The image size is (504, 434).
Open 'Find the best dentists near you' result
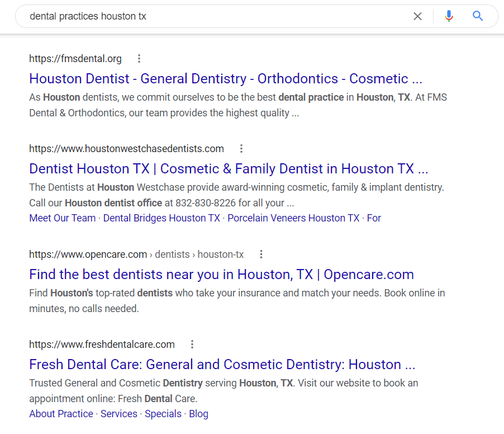coord(221,275)
